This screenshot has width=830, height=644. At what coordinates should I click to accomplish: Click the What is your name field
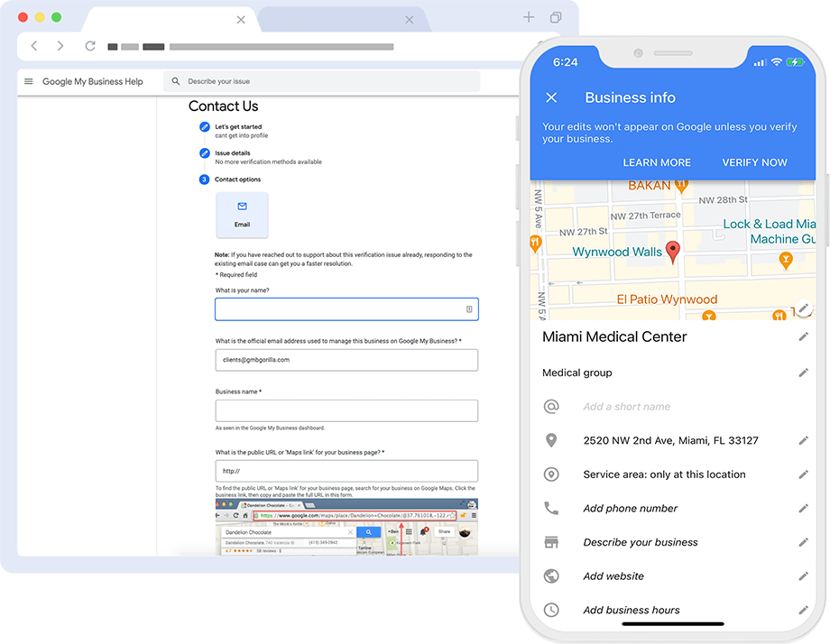(x=346, y=309)
